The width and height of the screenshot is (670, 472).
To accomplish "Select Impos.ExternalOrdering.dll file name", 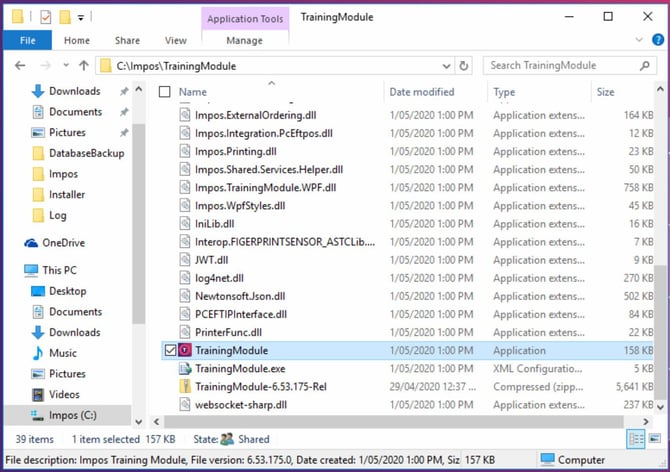I will click(x=256, y=115).
